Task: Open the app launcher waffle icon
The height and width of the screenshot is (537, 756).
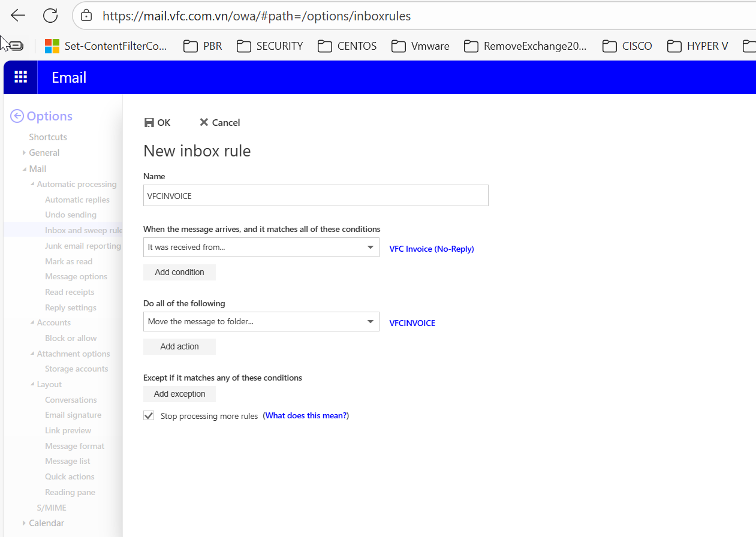Action: [21, 77]
